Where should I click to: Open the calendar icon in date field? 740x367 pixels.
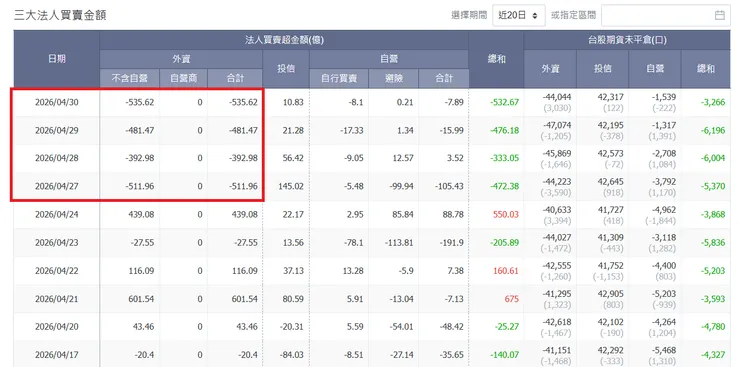[x=720, y=16]
